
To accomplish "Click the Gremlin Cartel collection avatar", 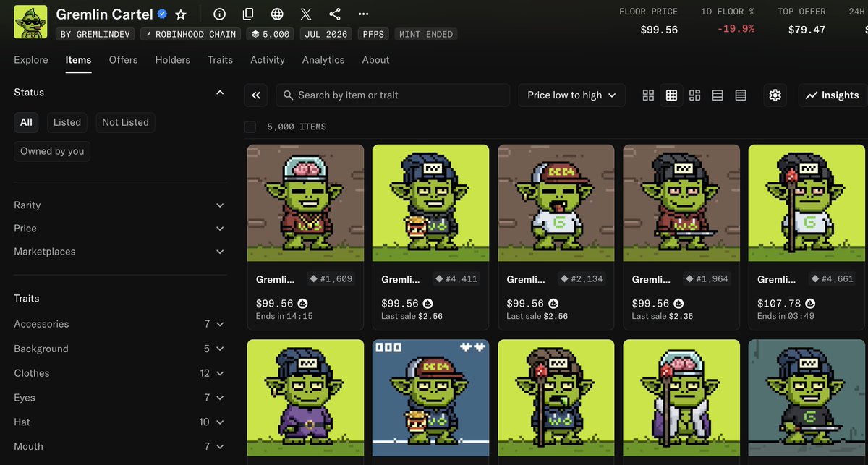I will 30,22.
